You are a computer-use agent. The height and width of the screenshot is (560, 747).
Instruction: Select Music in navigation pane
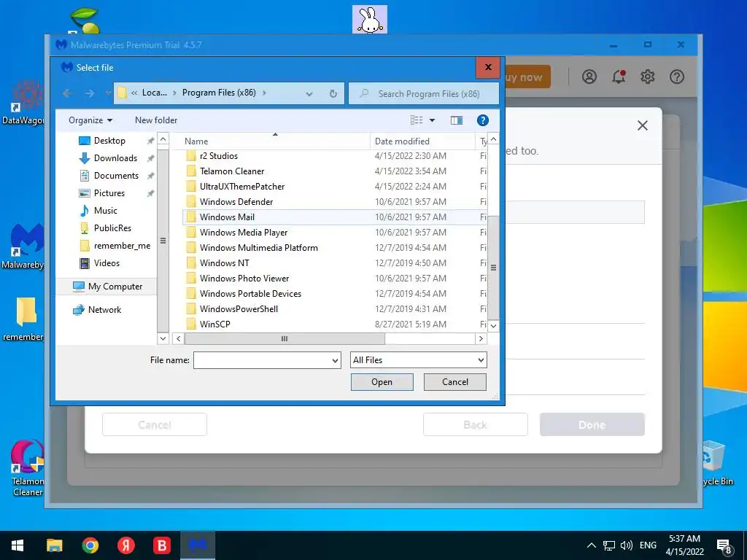[105, 211]
